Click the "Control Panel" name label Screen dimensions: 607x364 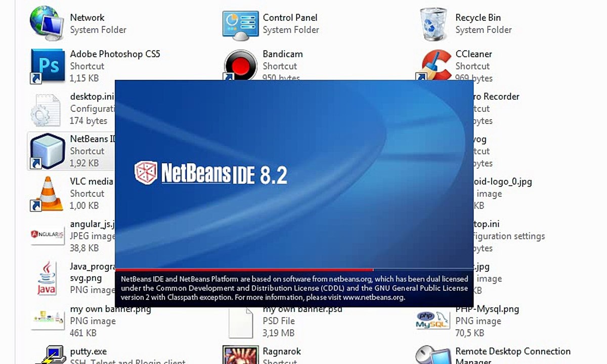click(291, 18)
